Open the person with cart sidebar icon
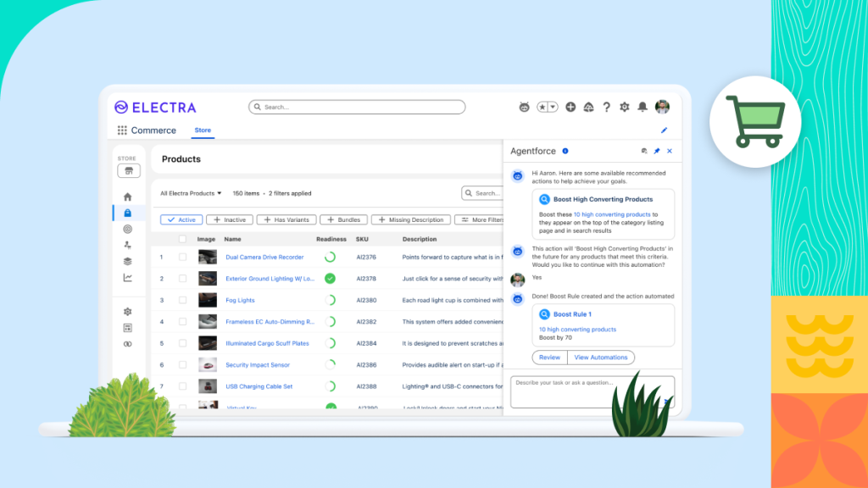Image resolution: width=868 pixels, height=488 pixels. (127, 245)
